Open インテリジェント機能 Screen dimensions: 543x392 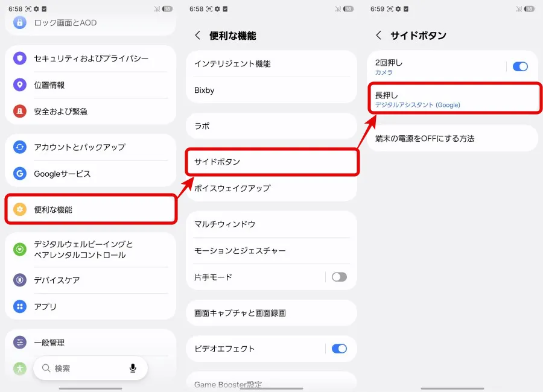[x=271, y=64]
